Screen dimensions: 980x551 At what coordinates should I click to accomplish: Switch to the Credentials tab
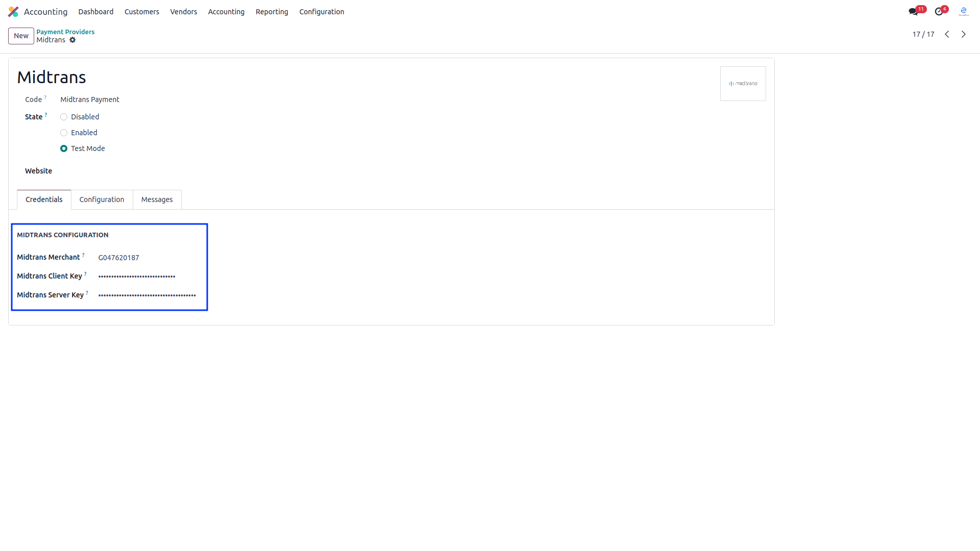(44, 199)
